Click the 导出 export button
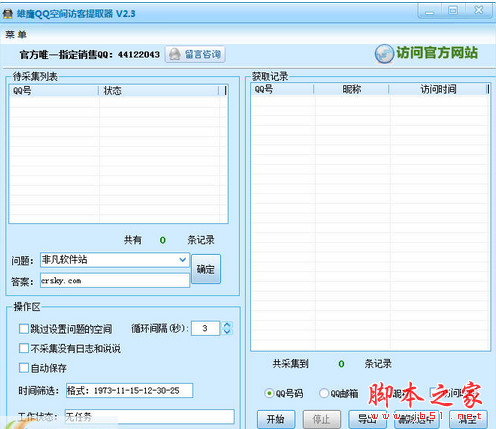The height and width of the screenshot is (429, 496). pyautogui.click(x=367, y=419)
